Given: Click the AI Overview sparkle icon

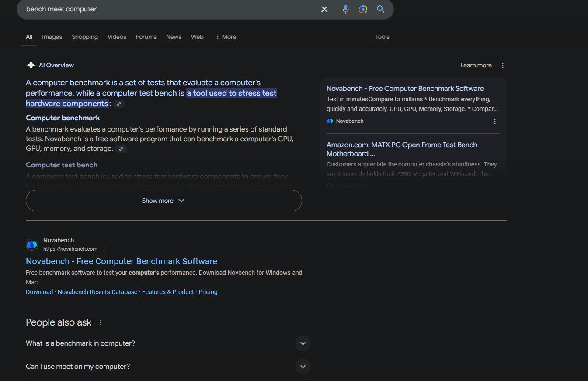Looking at the screenshot, I should 31,65.
